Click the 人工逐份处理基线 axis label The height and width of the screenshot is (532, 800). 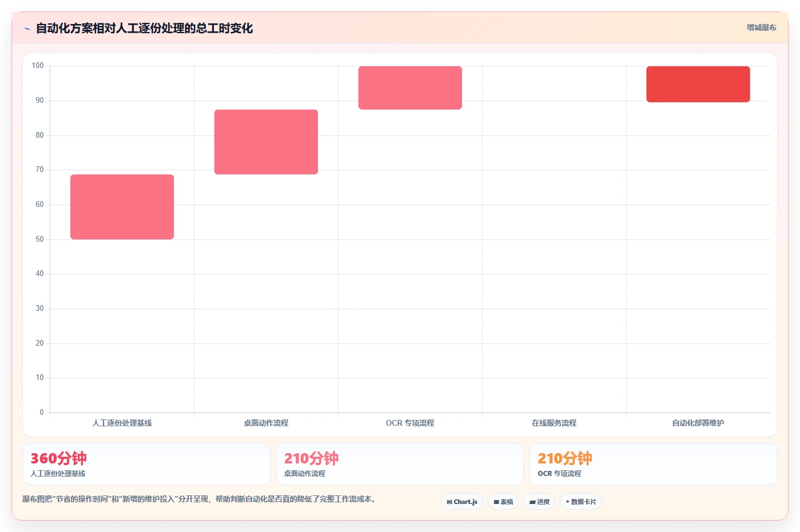[122, 423]
